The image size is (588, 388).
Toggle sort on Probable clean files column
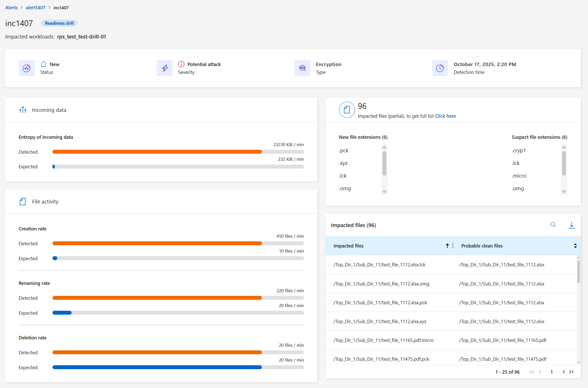[x=575, y=246]
